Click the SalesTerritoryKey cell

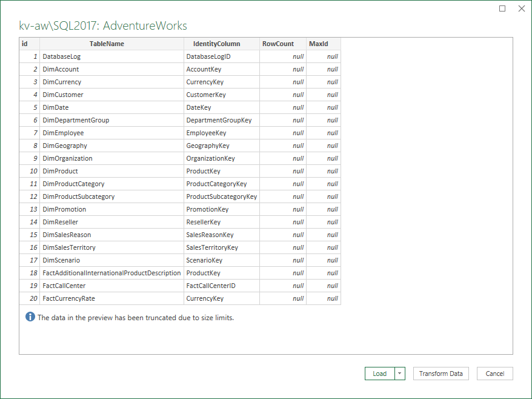click(222, 247)
